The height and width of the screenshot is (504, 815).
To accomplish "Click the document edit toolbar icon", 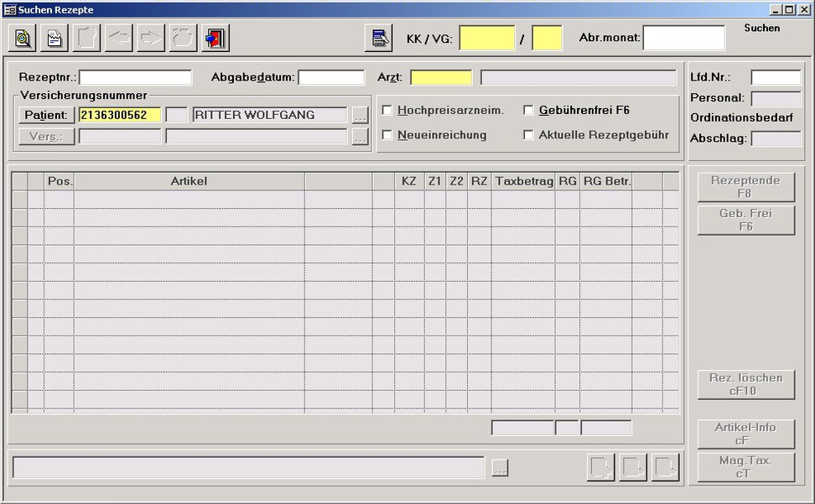I will click(x=55, y=39).
